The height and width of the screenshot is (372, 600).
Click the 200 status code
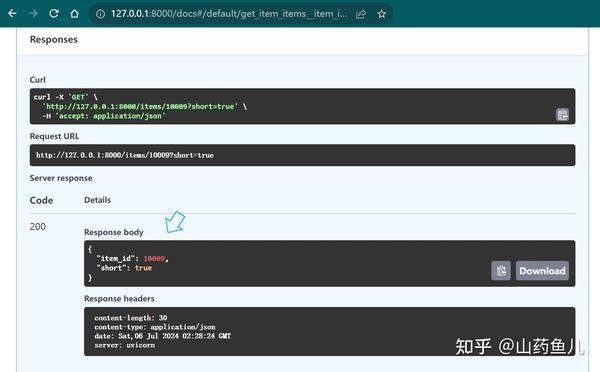tap(38, 227)
